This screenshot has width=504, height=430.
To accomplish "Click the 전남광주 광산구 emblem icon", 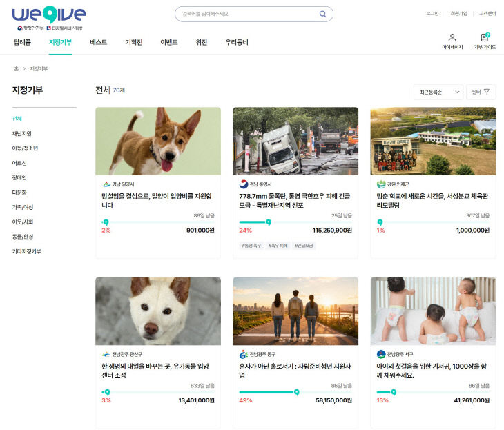I will (x=106, y=354).
